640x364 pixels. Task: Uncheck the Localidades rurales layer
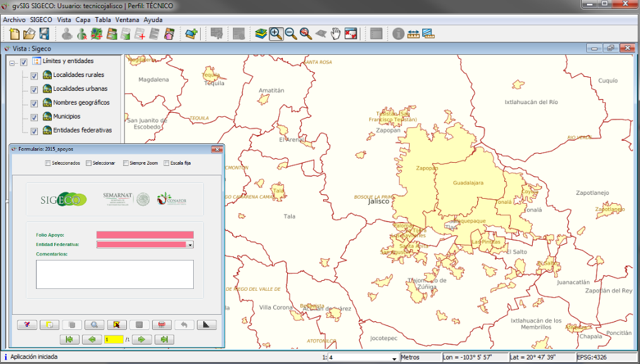34,76
